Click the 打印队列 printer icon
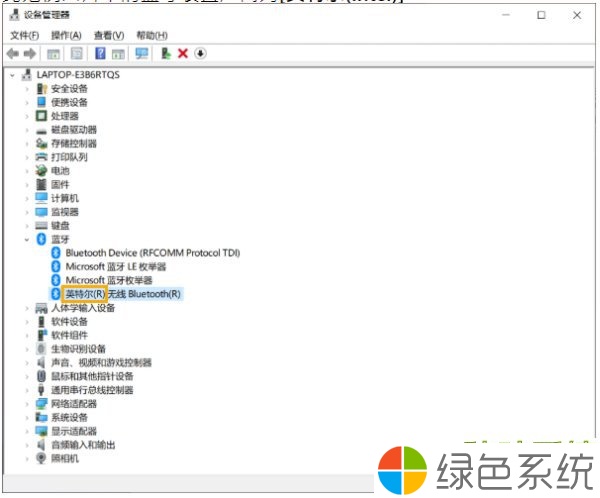Image resolution: width=600 pixels, height=498 pixels. point(41,157)
